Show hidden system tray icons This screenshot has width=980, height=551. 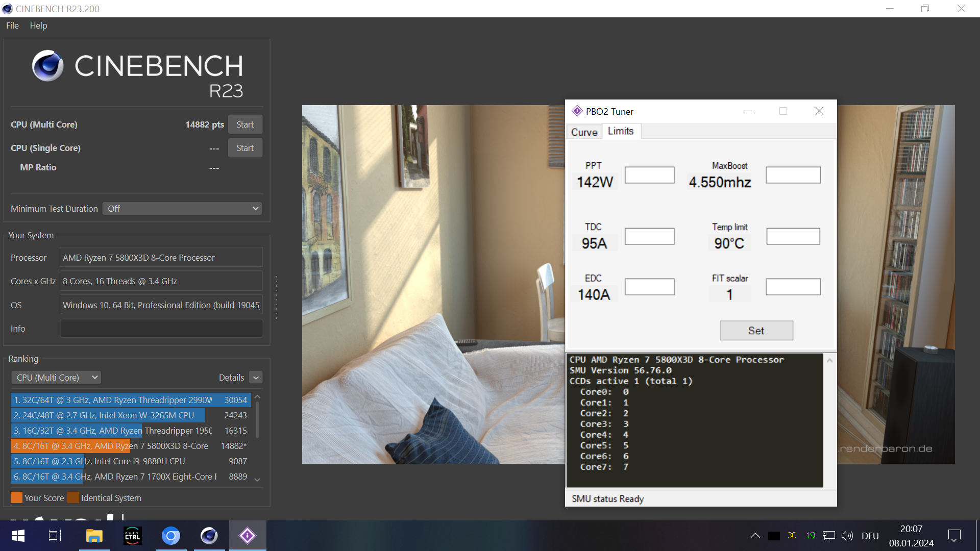(755, 536)
